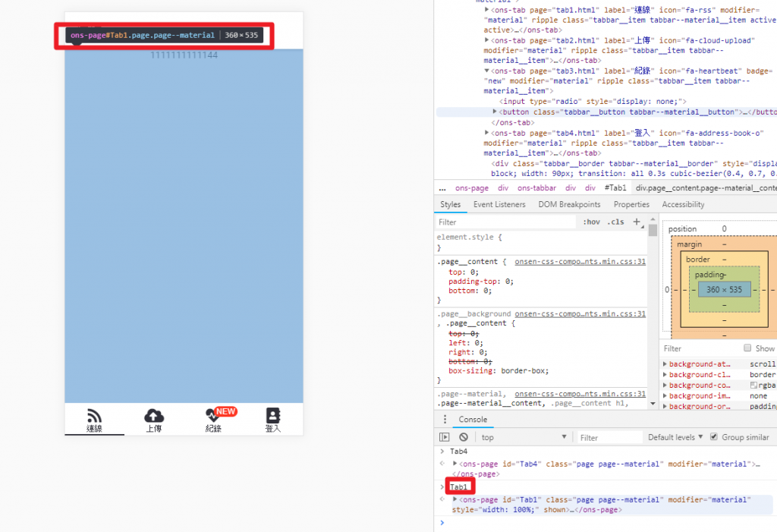Click the red NEW badge on 紀錄
777x532 pixels.
225,411
